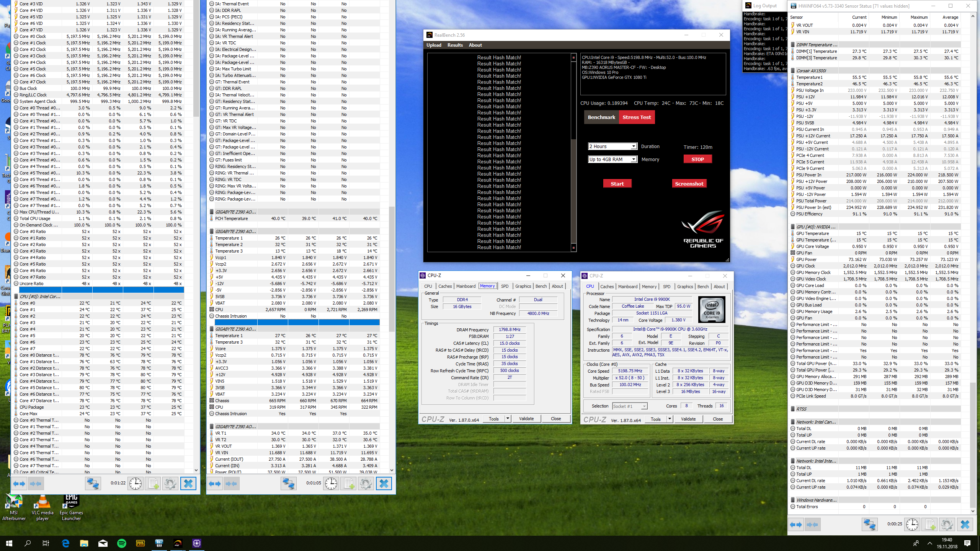Open VLC media player desktop shortcut
Image resolution: width=980 pixels, height=551 pixels.
42,508
